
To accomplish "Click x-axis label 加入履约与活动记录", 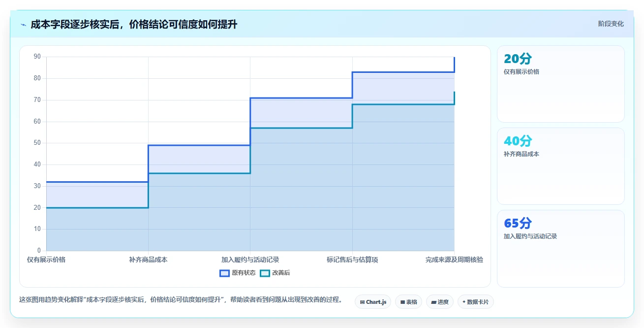I will coord(250,260).
